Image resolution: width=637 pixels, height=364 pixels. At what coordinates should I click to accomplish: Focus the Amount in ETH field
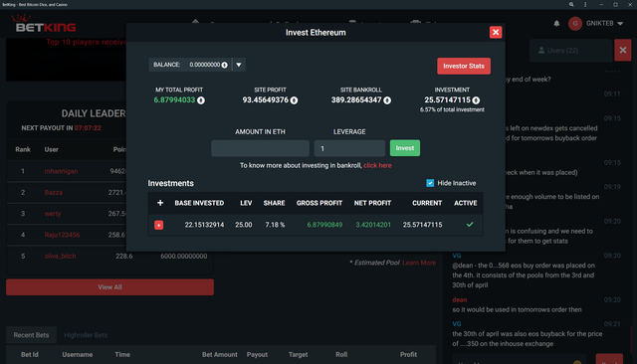click(260, 148)
